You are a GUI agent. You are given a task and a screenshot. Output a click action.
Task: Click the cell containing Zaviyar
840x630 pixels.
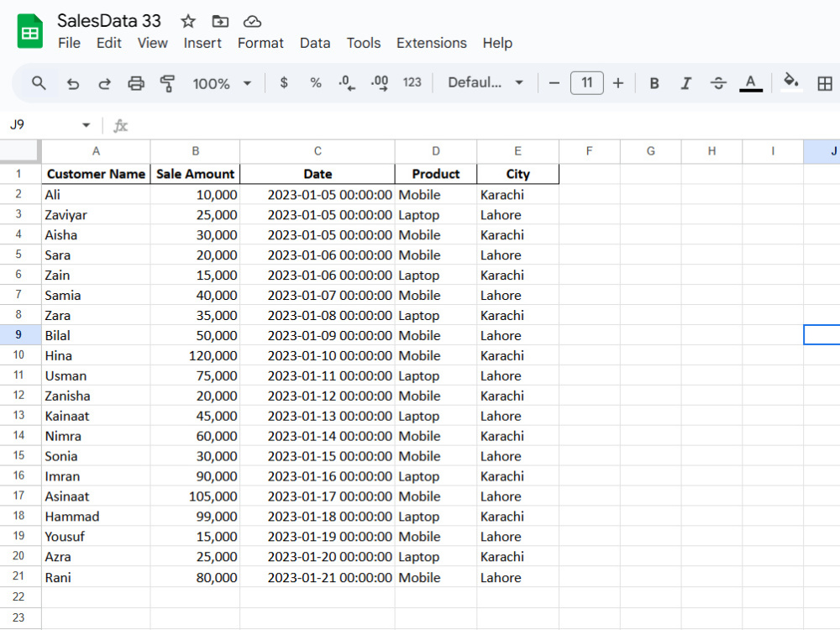click(96, 215)
